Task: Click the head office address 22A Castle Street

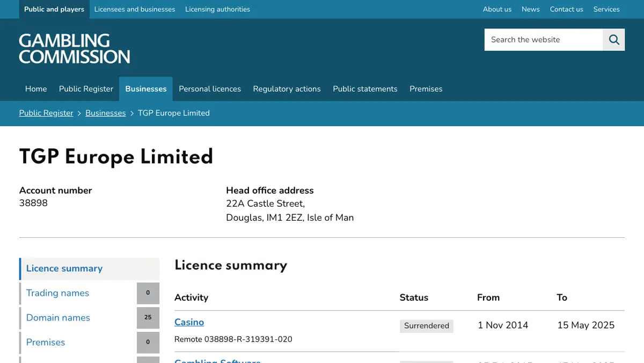Action: [266, 204]
